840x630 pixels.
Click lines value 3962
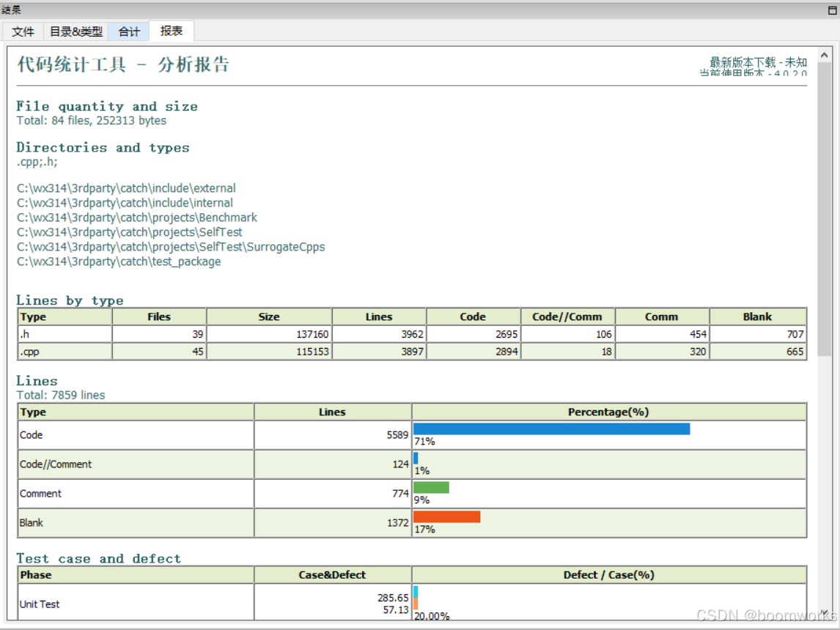[x=412, y=334]
